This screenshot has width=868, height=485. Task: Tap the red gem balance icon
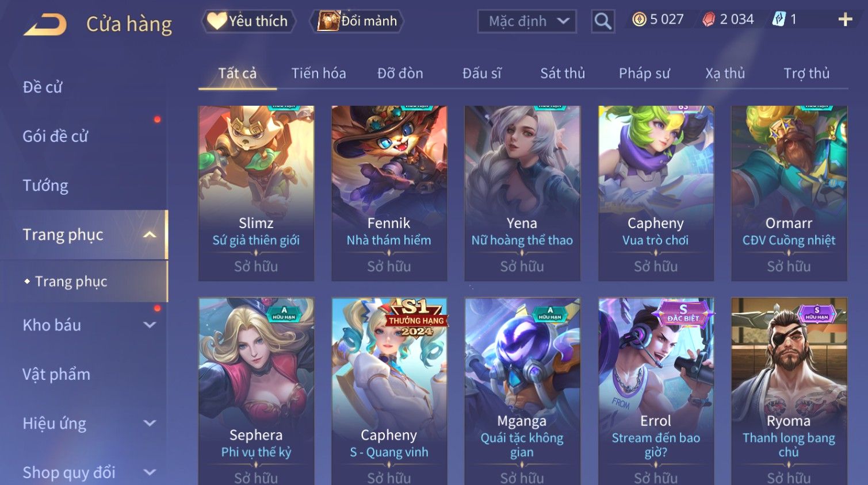coord(709,20)
